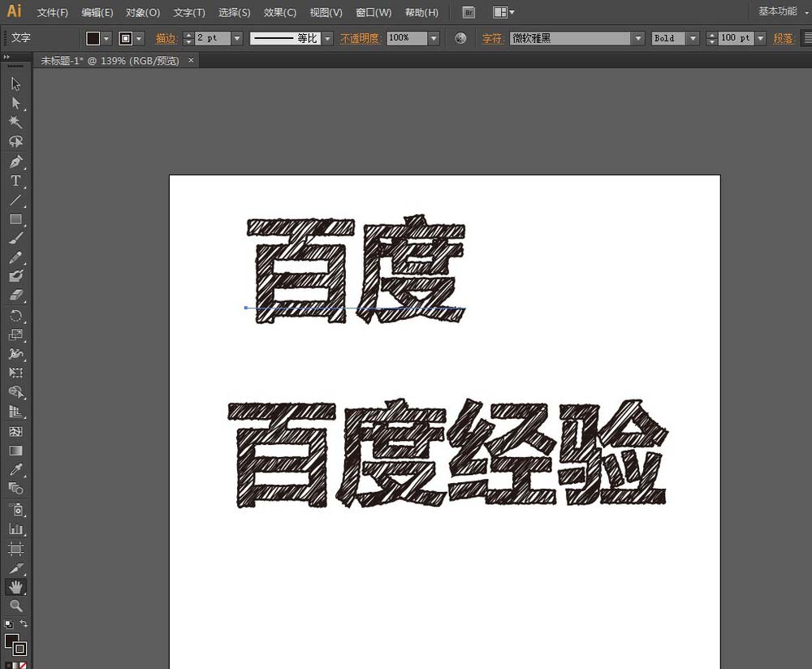
Task: Click the 不透明度 opacity panel link
Action: click(x=361, y=38)
